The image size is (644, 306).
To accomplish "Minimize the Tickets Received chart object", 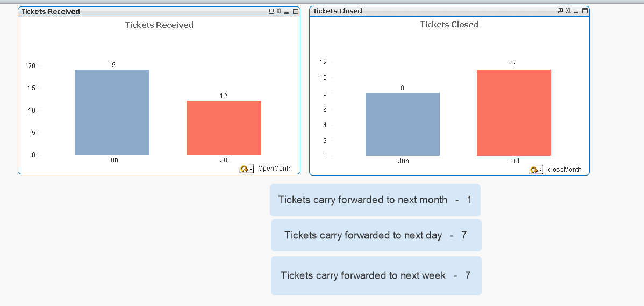I will click(x=287, y=12).
